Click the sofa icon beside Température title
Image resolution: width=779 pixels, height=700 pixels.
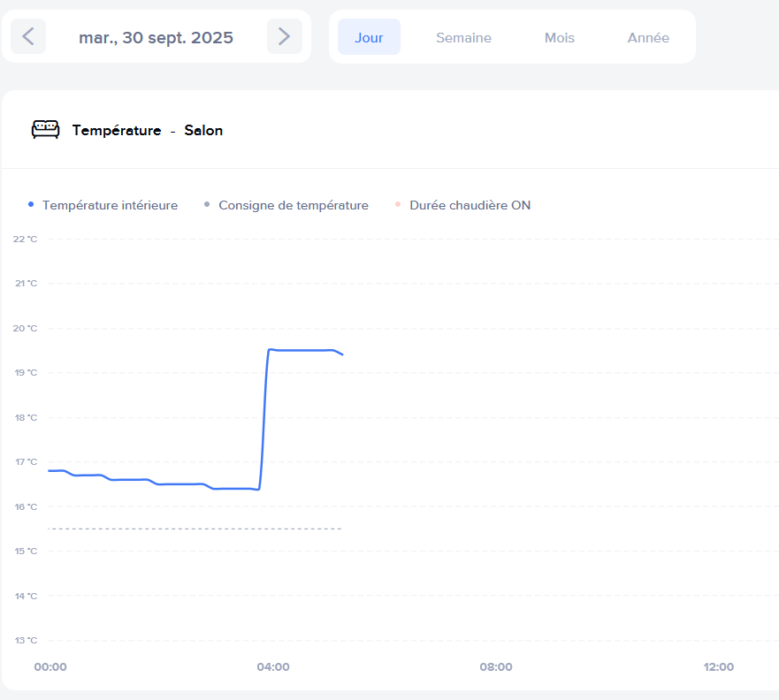[45, 130]
